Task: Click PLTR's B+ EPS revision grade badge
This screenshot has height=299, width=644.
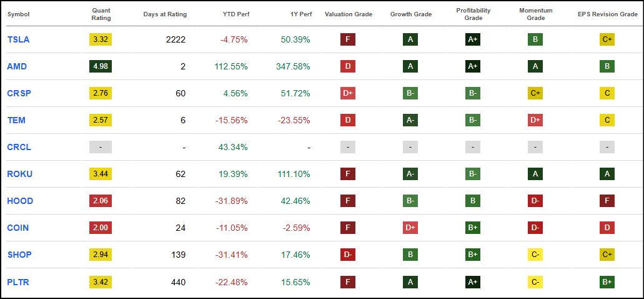Action: click(607, 282)
